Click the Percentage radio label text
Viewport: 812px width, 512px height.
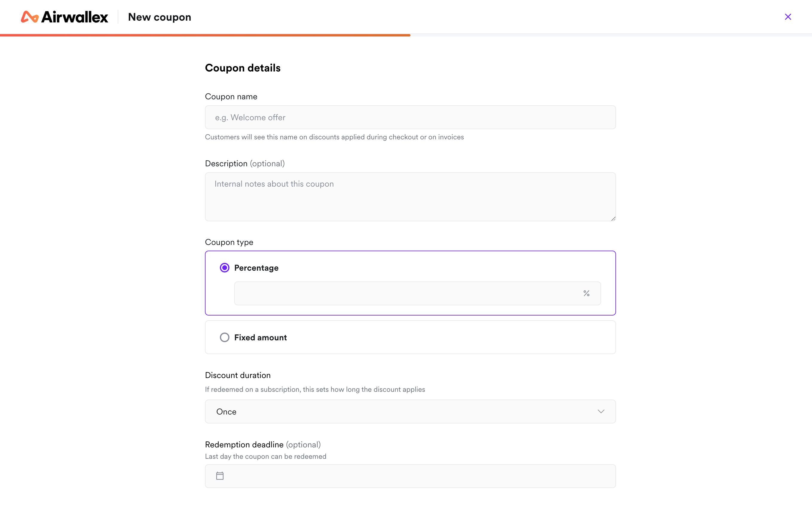(x=256, y=268)
